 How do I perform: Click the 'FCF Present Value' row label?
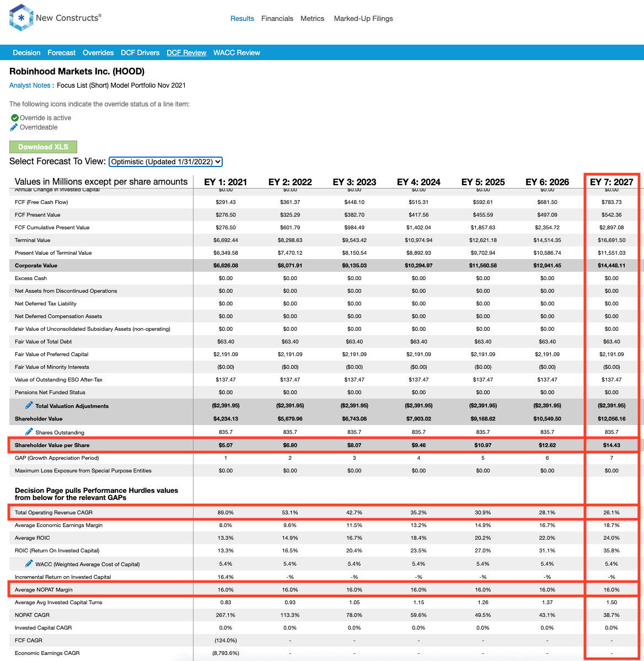click(x=37, y=215)
